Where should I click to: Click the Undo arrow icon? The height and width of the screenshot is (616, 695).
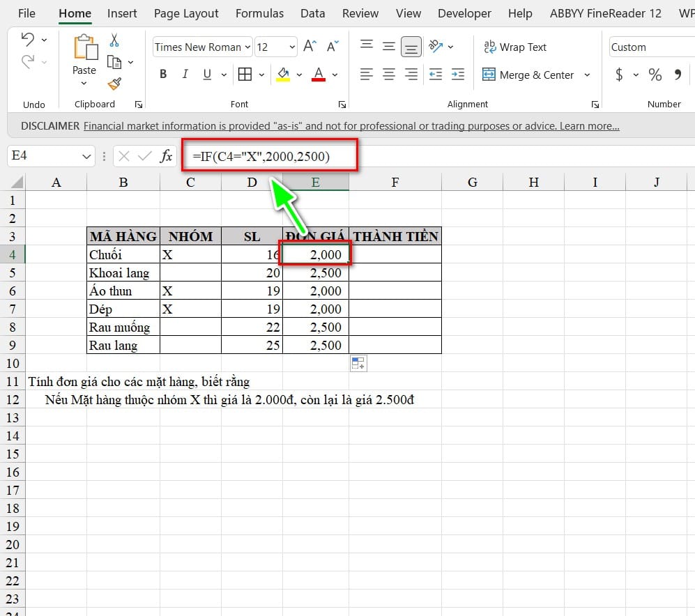(x=27, y=40)
